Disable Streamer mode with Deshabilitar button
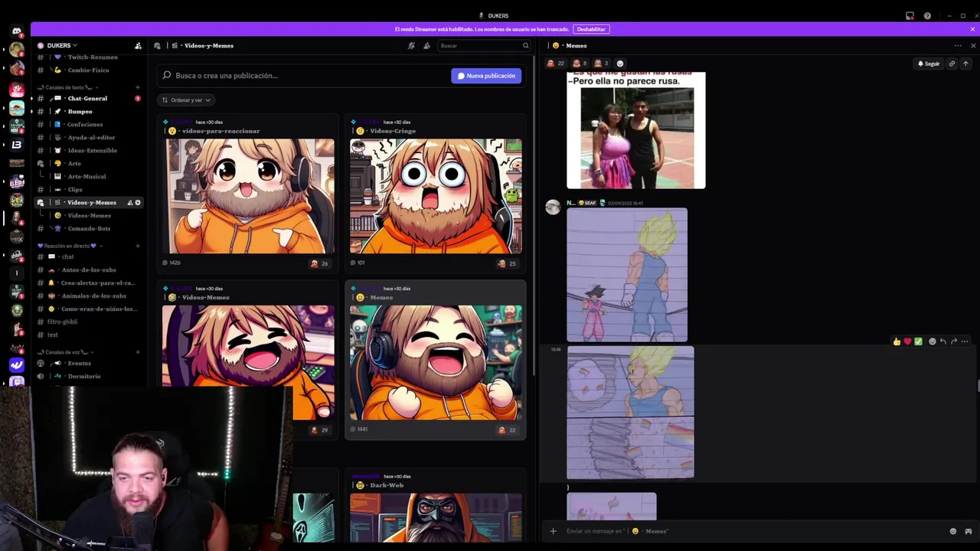 591,29
